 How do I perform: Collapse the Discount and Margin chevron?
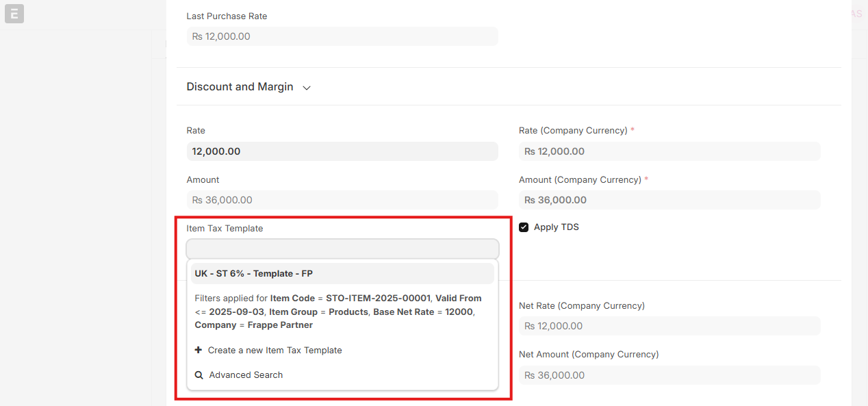click(x=307, y=88)
